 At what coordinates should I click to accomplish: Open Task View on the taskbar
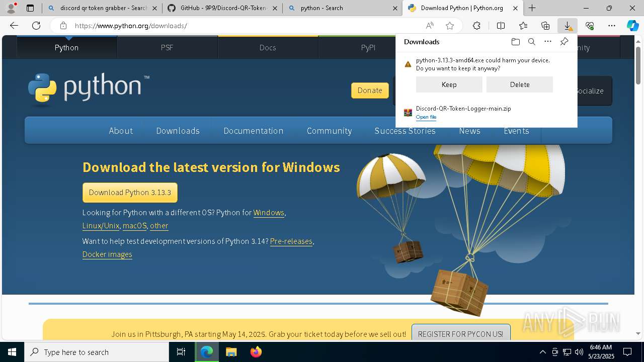[x=181, y=352]
